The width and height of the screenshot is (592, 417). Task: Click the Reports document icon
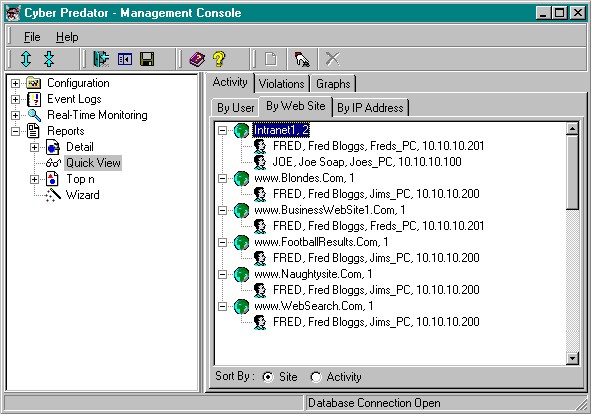click(x=33, y=131)
